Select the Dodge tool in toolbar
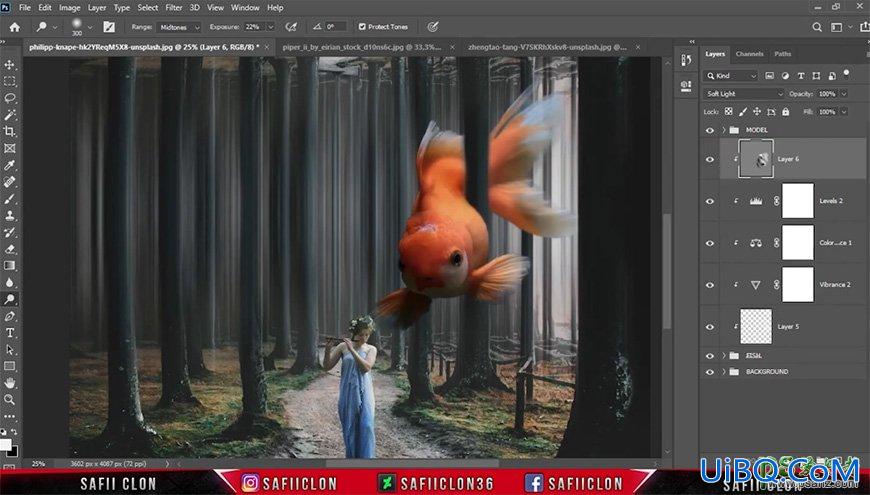 [x=9, y=299]
